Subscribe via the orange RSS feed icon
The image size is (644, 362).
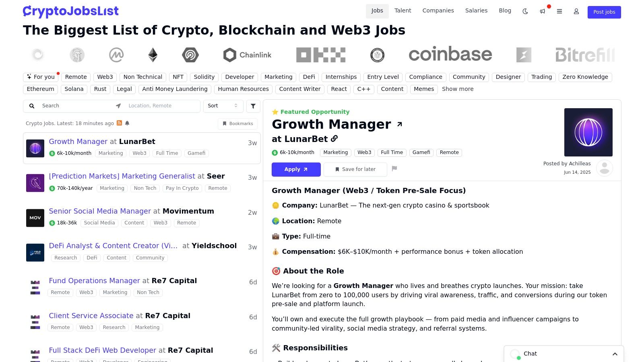[x=119, y=123]
